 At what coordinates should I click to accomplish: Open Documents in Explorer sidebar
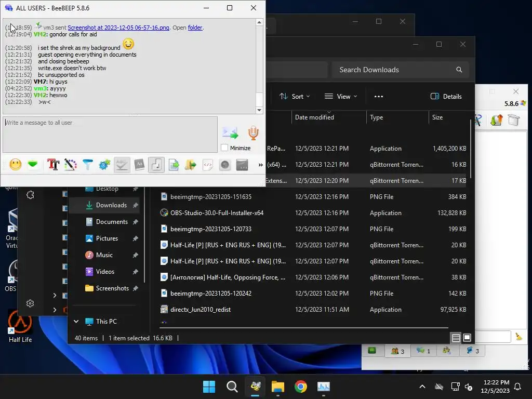point(105,221)
